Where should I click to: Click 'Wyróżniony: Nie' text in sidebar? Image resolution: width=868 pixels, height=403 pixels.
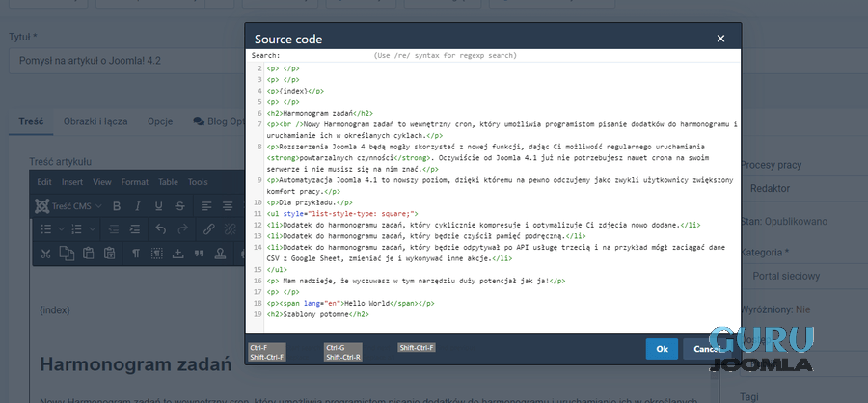coord(775,309)
